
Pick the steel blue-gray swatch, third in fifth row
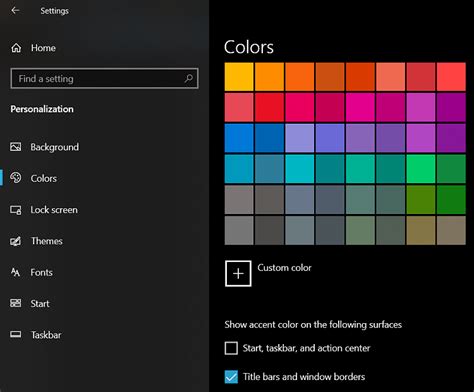pos(300,199)
